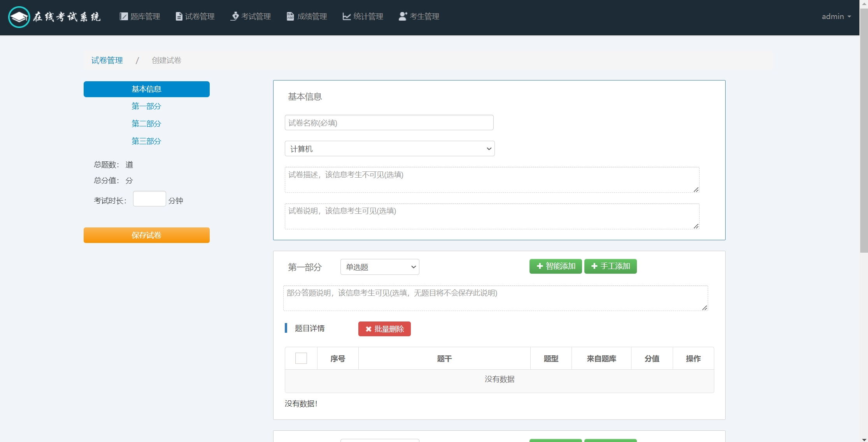Screen dimensions: 868x442
Task: Jump to 第一部分 in sidebar
Action: pyautogui.click(x=146, y=106)
